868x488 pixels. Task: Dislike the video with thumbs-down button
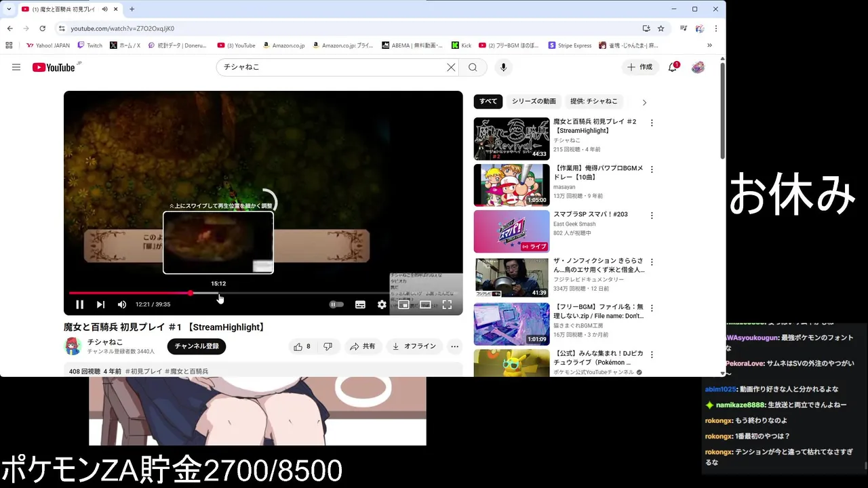(x=328, y=346)
